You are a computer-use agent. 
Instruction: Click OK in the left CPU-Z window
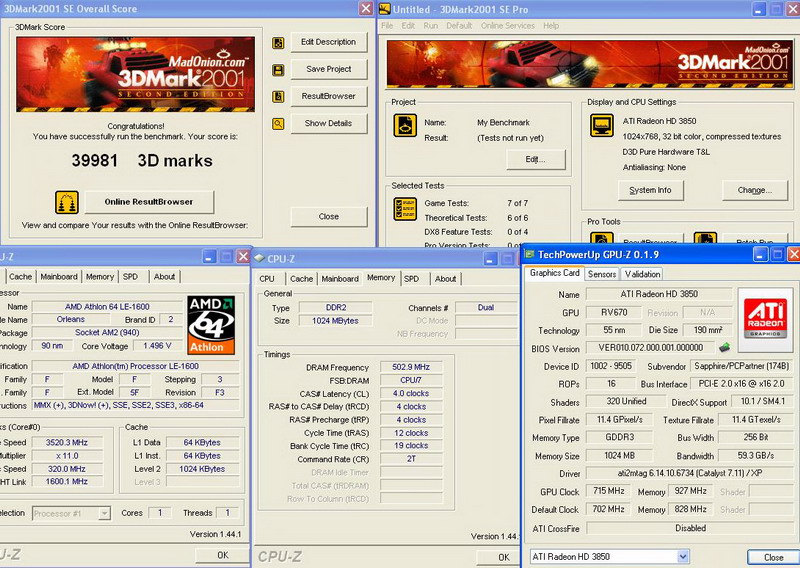click(x=223, y=555)
